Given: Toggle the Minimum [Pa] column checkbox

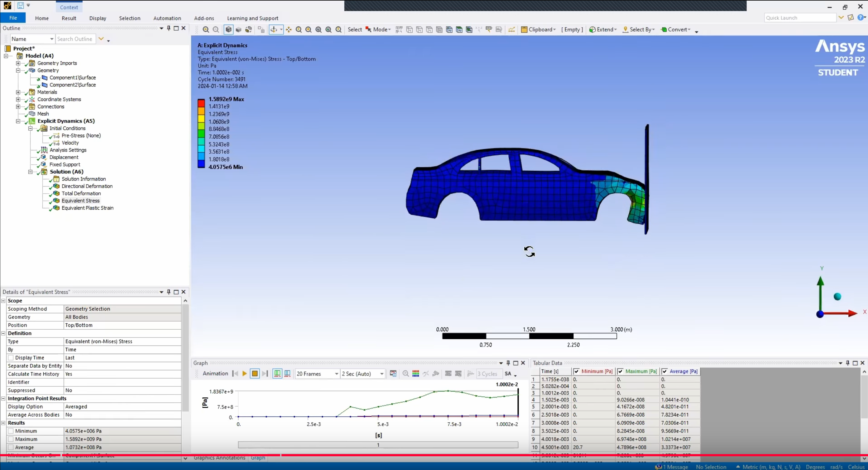Looking at the screenshot, I should point(577,371).
